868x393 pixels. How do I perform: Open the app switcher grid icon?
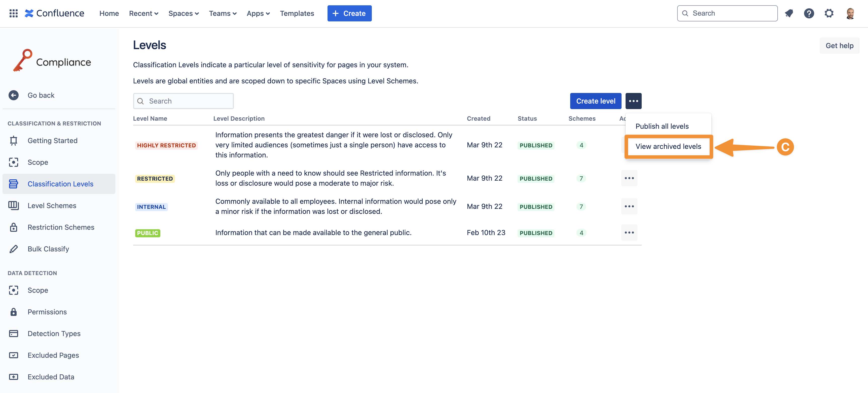pyautogui.click(x=14, y=14)
